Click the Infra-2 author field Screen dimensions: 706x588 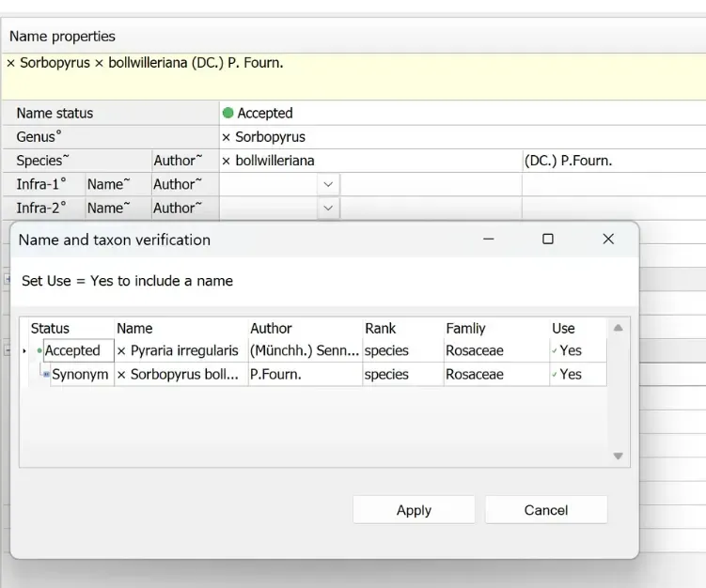click(614, 209)
